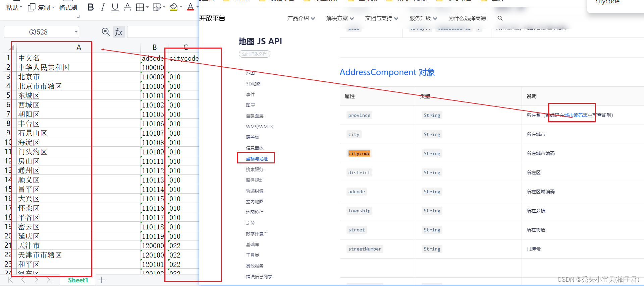This screenshot has width=644, height=286.
Task: Expand the 服务升级 menu
Action: click(x=423, y=18)
